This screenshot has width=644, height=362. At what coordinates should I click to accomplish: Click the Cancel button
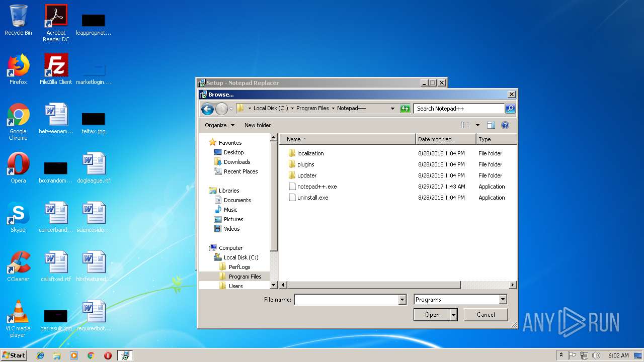pyautogui.click(x=486, y=315)
